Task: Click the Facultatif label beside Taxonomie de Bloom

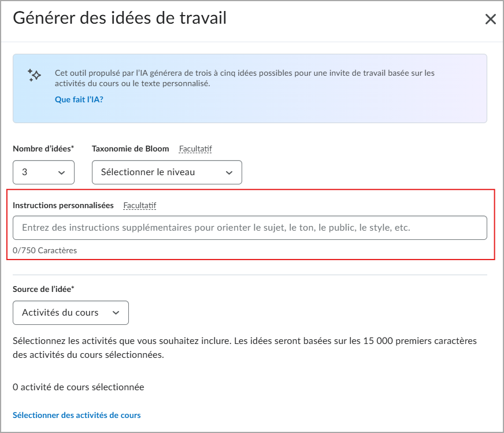Action: [x=195, y=149]
